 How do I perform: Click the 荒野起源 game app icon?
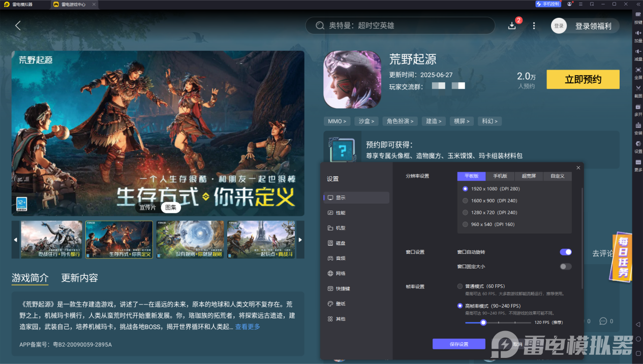pyautogui.click(x=352, y=80)
